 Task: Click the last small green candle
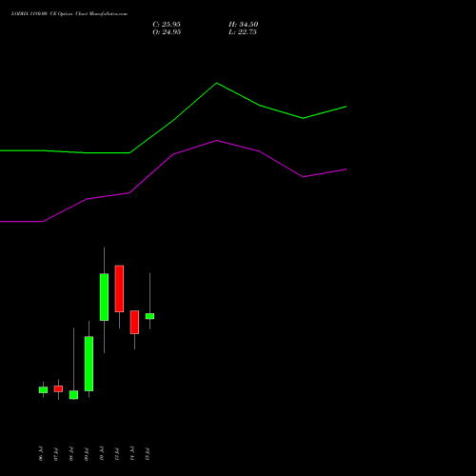(x=149, y=316)
